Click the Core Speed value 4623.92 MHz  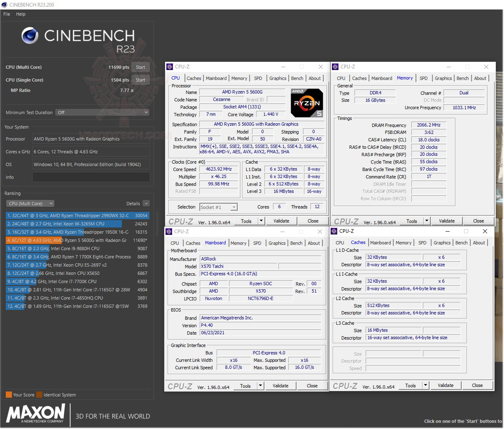pyautogui.click(x=219, y=169)
